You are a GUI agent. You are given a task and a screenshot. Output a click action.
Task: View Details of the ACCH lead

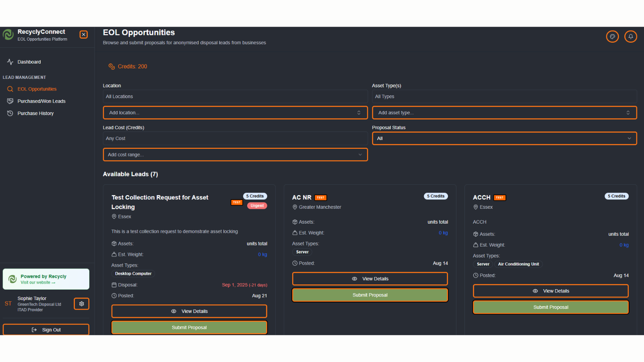[551, 291]
